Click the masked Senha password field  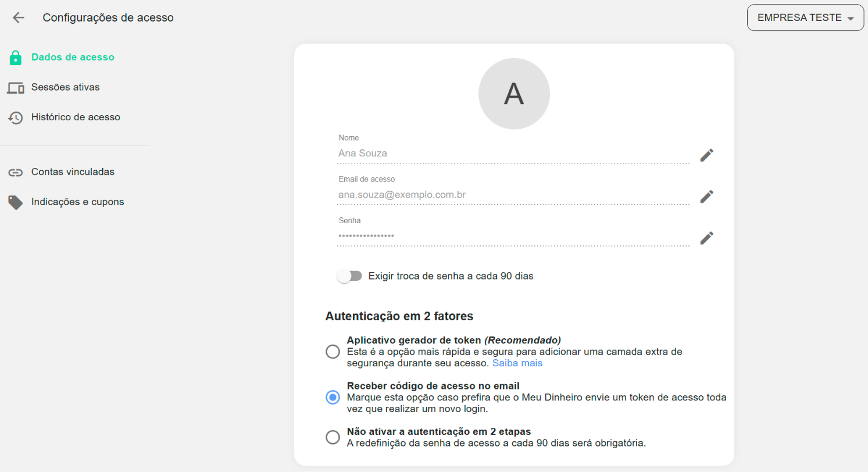[514, 237]
